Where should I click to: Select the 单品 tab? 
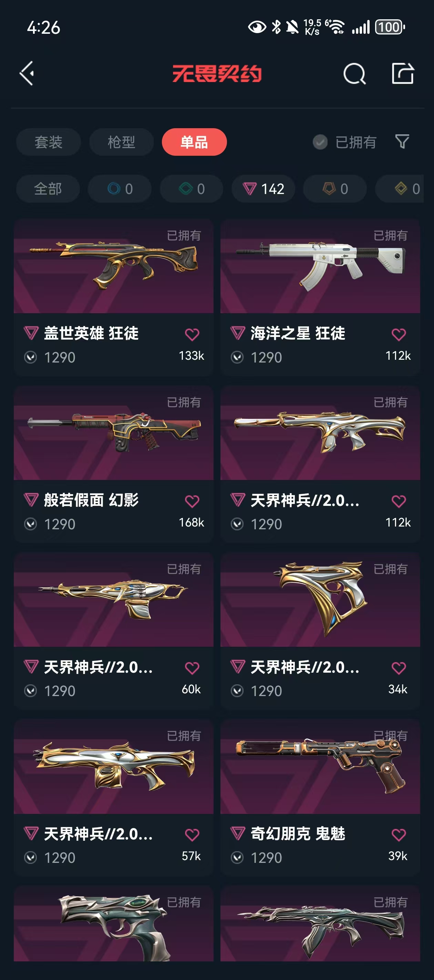(x=194, y=142)
